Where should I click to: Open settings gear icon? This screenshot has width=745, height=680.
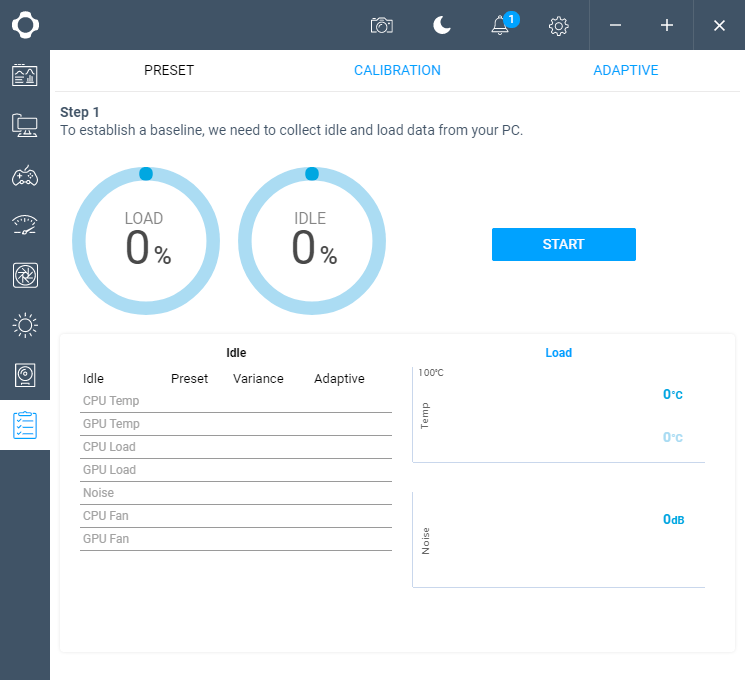pos(559,25)
